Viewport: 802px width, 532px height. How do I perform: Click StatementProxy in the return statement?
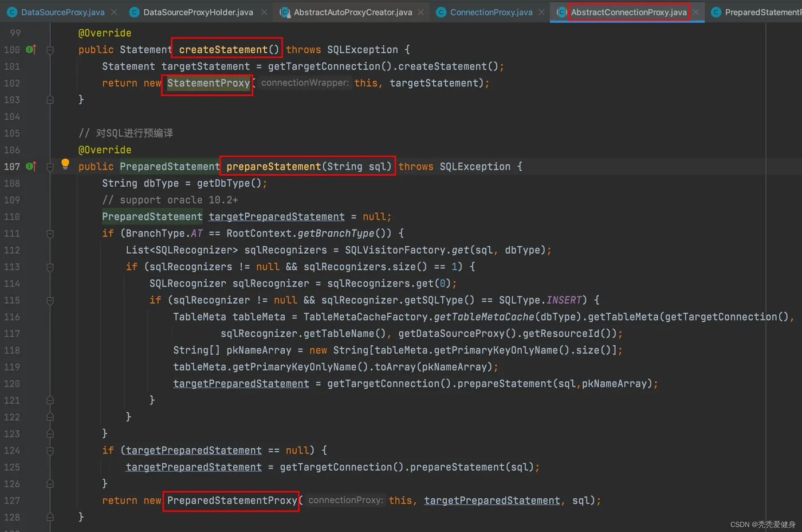209,83
